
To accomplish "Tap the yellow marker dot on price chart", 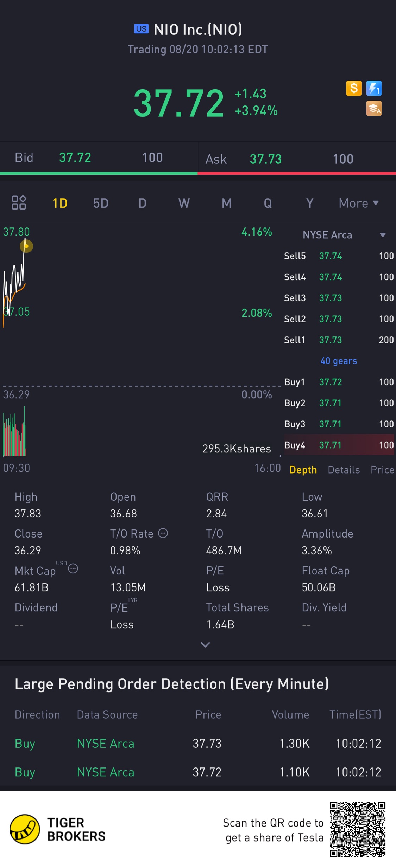I will pos(26,246).
